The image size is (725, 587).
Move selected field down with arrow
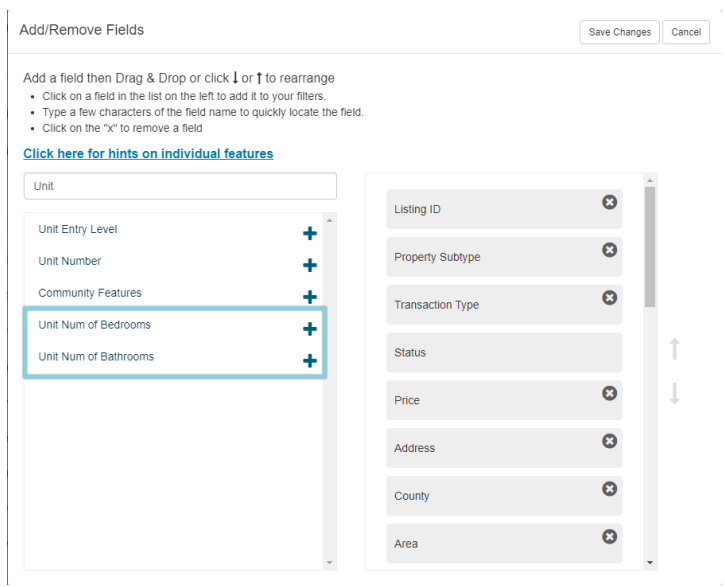click(x=675, y=394)
